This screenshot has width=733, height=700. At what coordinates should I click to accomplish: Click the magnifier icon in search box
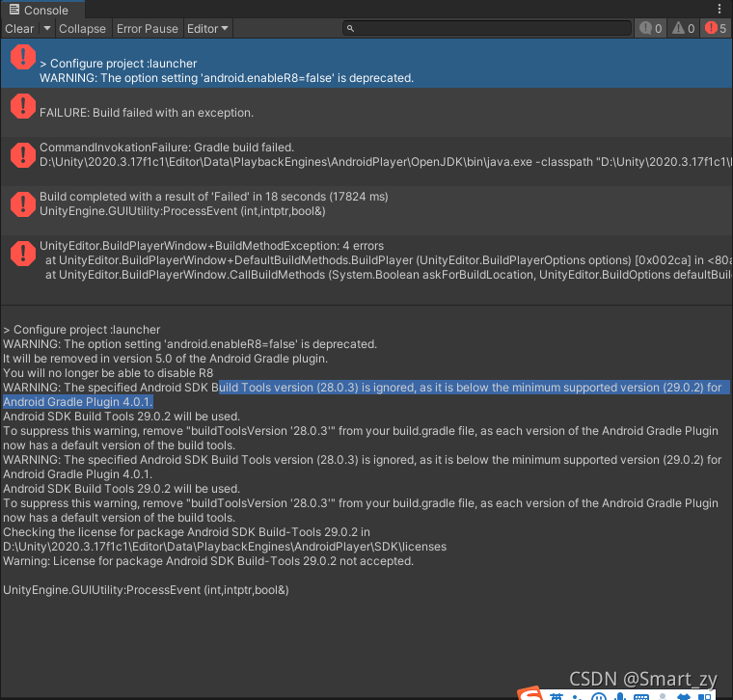click(x=350, y=29)
